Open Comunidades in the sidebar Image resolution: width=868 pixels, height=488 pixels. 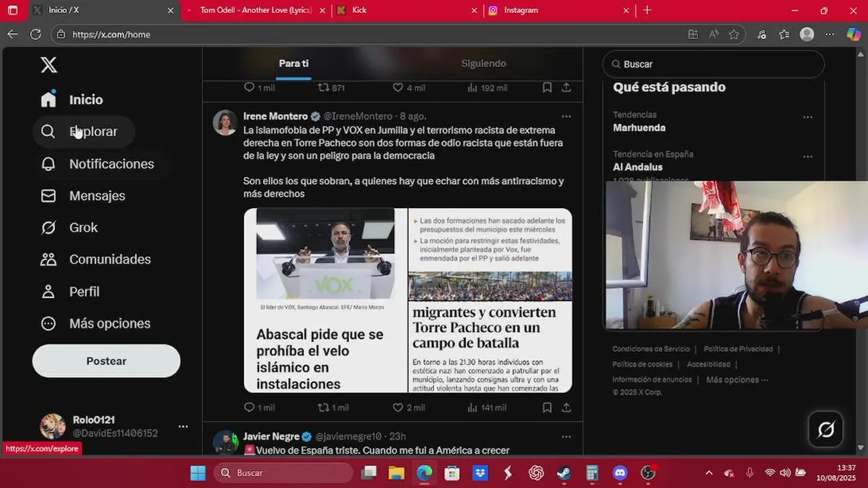pos(96,260)
